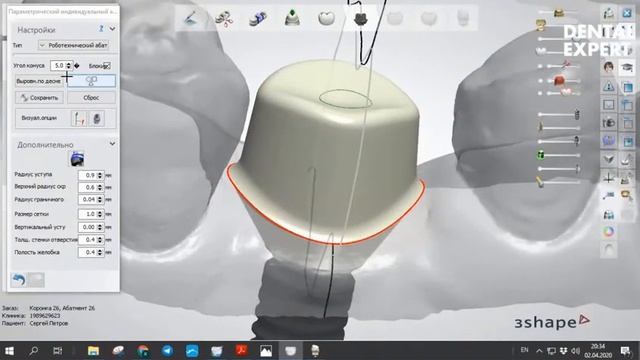640x360 pixels.
Task: Click the help question mark in Настройки header
Action: [x=101, y=29]
